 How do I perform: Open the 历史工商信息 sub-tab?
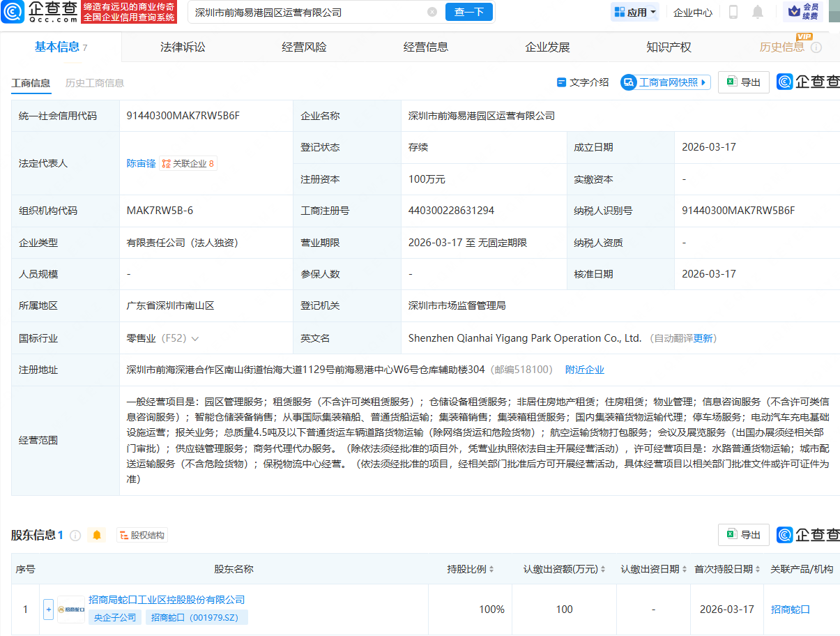tap(95, 83)
